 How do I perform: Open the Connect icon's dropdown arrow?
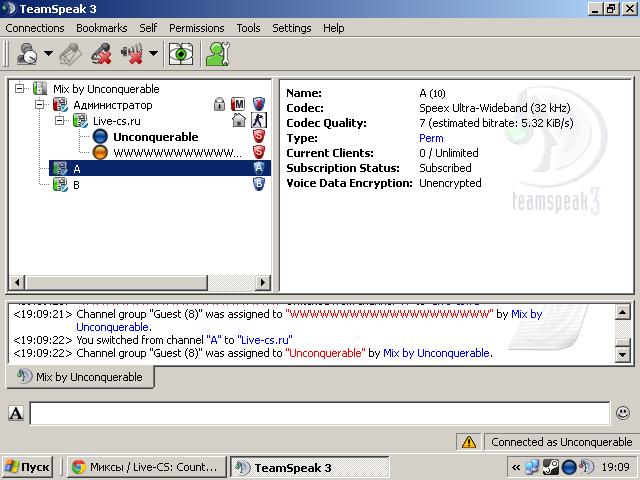48,53
